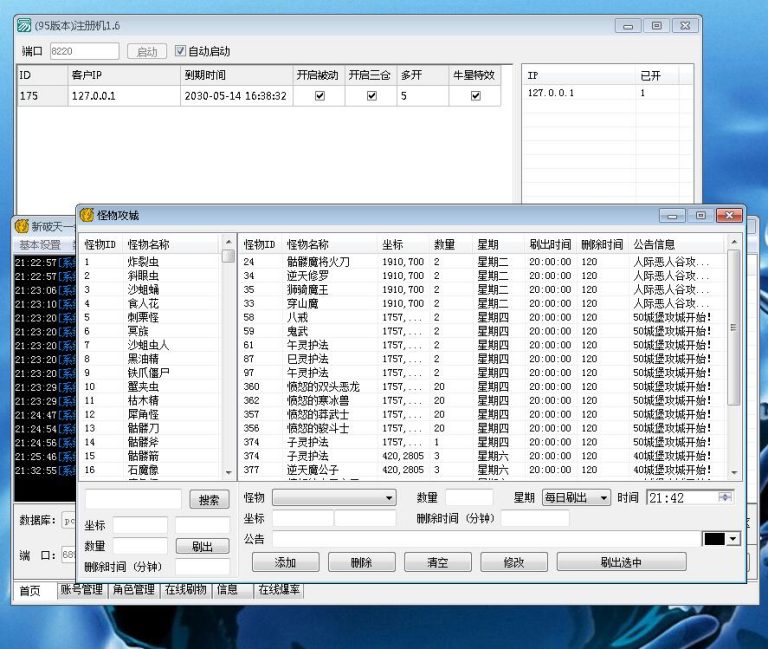
Task: Click the 怪物攻城 window title icon
Action: click(x=87, y=215)
